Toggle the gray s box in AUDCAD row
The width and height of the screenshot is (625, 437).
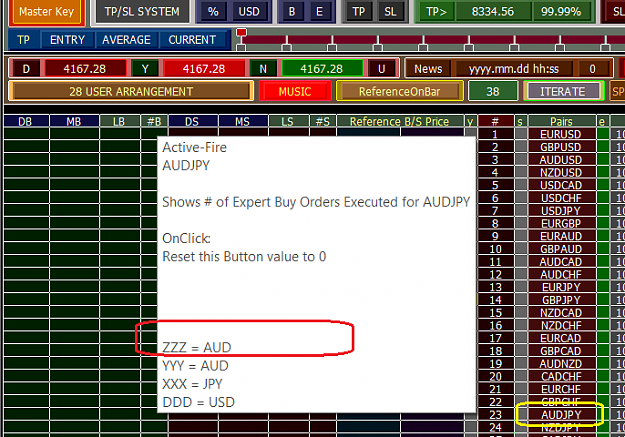521,262
